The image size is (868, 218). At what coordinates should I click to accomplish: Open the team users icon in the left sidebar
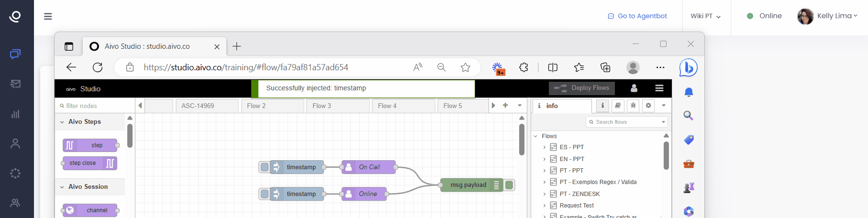[15, 203]
